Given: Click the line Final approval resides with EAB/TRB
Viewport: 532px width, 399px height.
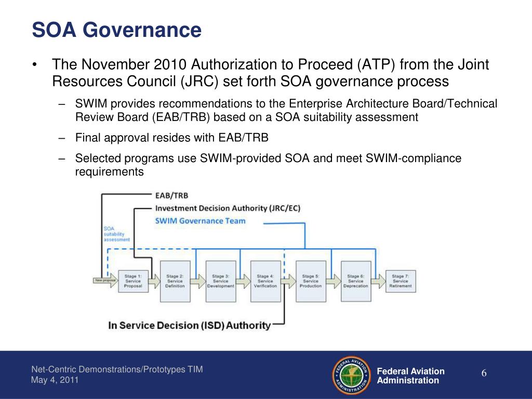Looking at the screenshot, I should point(171,137).
